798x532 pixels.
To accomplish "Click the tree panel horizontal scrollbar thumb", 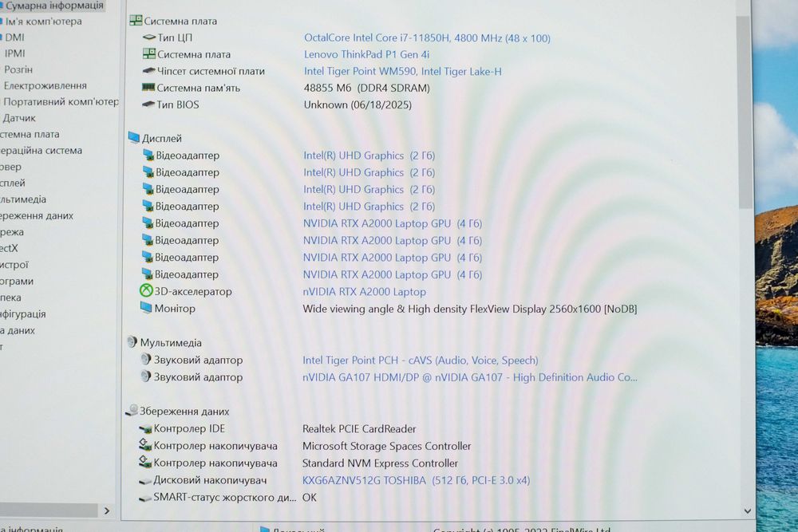I will 49,510.
